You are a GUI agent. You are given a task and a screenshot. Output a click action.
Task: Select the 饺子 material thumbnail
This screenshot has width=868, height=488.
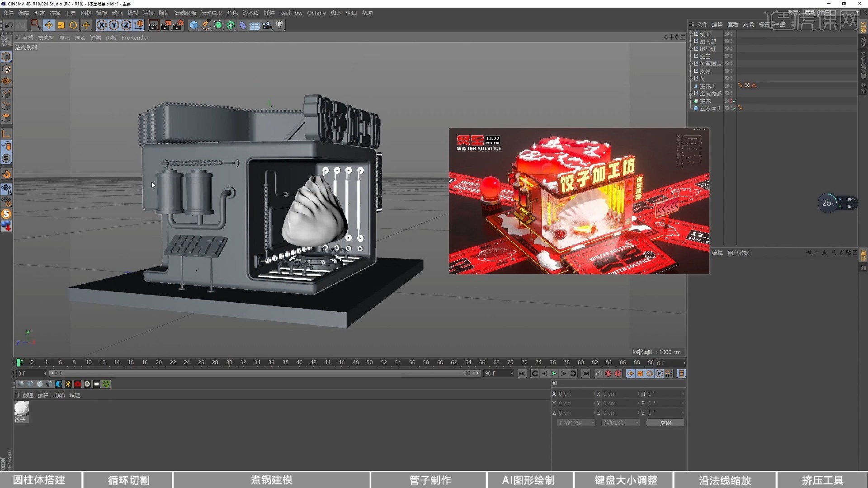pos(21,408)
